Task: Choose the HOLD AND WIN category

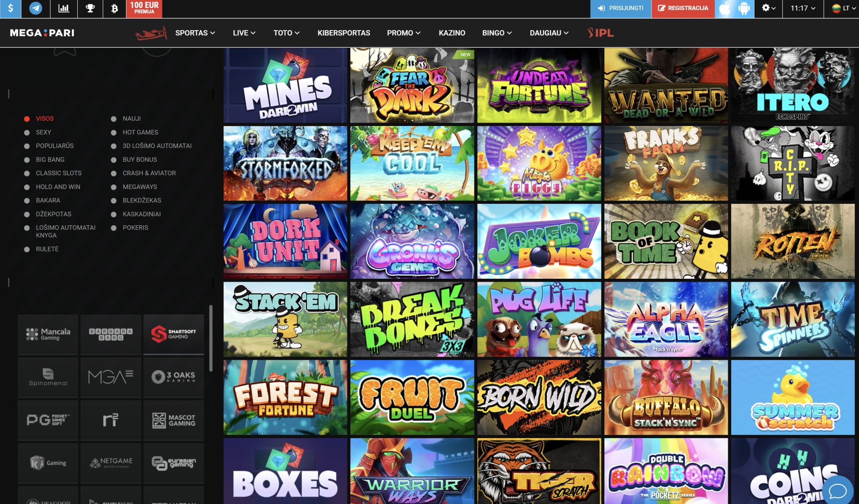Action: click(x=58, y=187)
